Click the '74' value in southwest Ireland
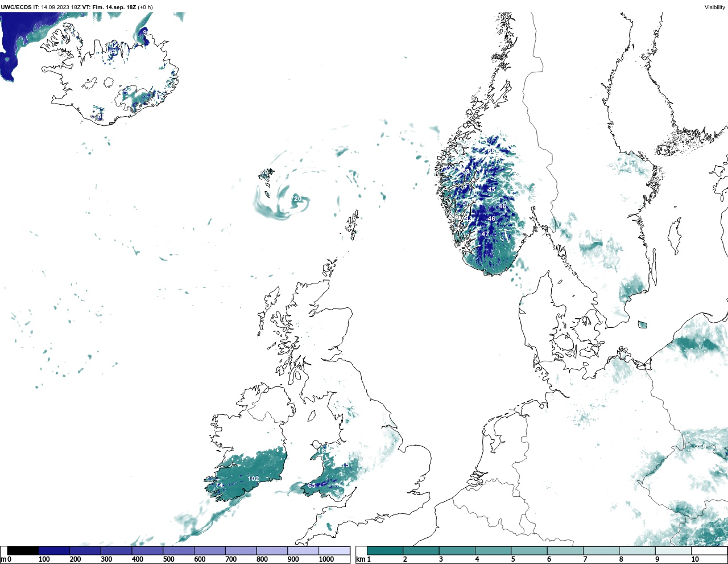Screen dimensions: 728x564 [x=219, y=485]
